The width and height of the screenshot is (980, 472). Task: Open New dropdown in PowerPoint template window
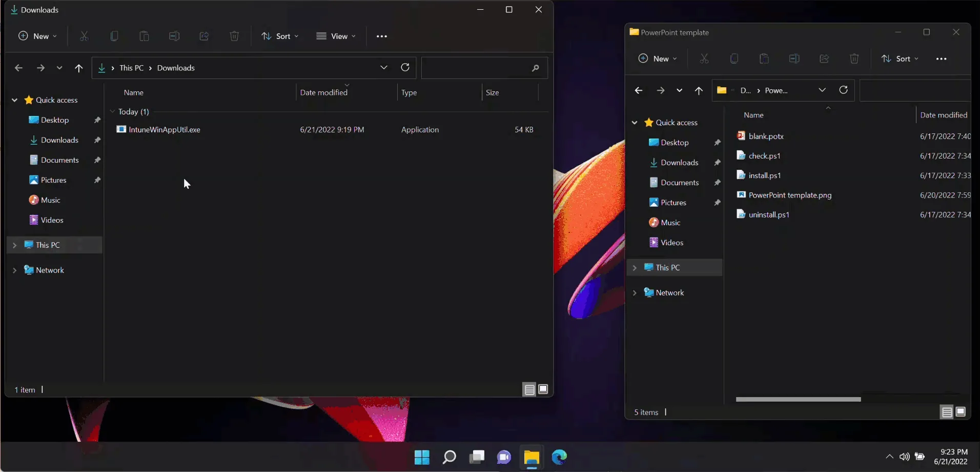[x=657, y=58]
